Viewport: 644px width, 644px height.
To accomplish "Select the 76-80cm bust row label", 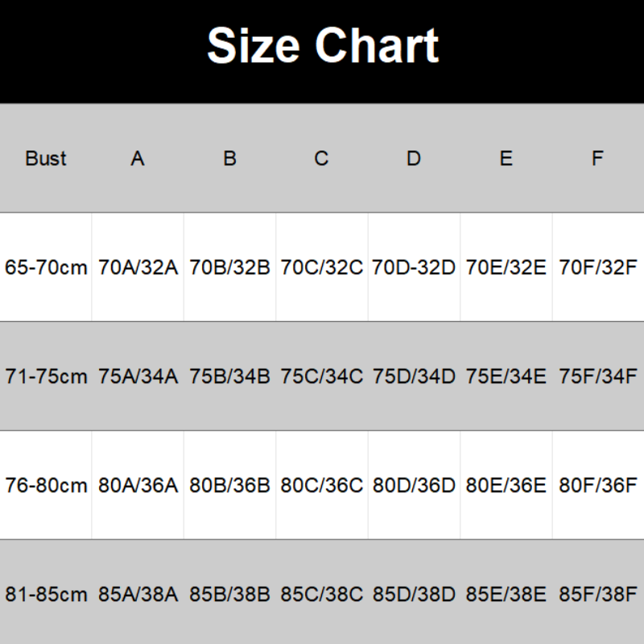I will pos(46,485).
